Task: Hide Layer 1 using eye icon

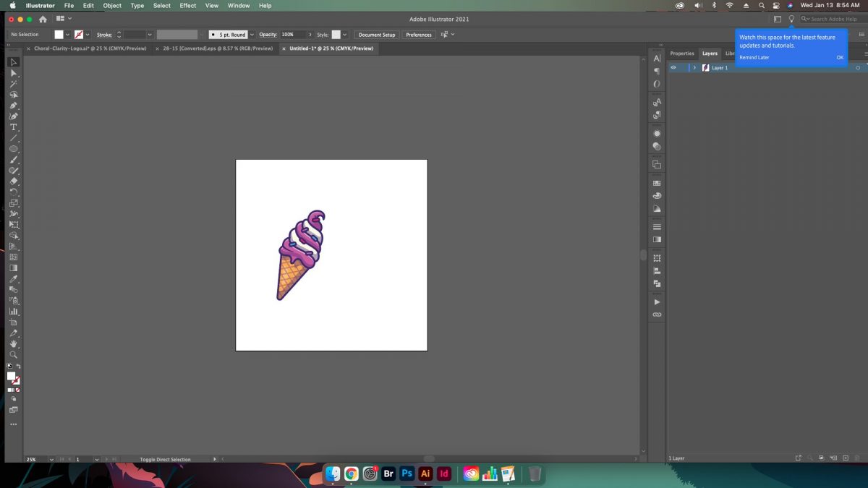Action: (673, 68)
